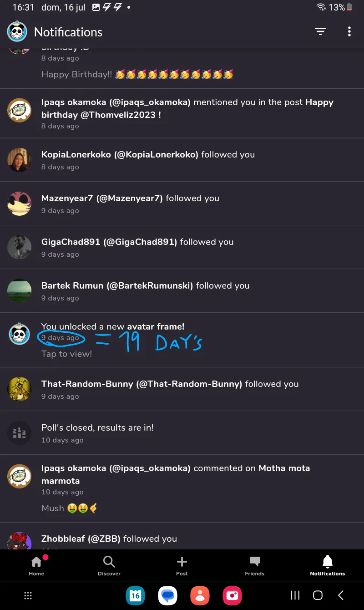The image size is (364, 610).
Task: Open Bartek Rumun followed you notification
Action: [x=182, y=291]
